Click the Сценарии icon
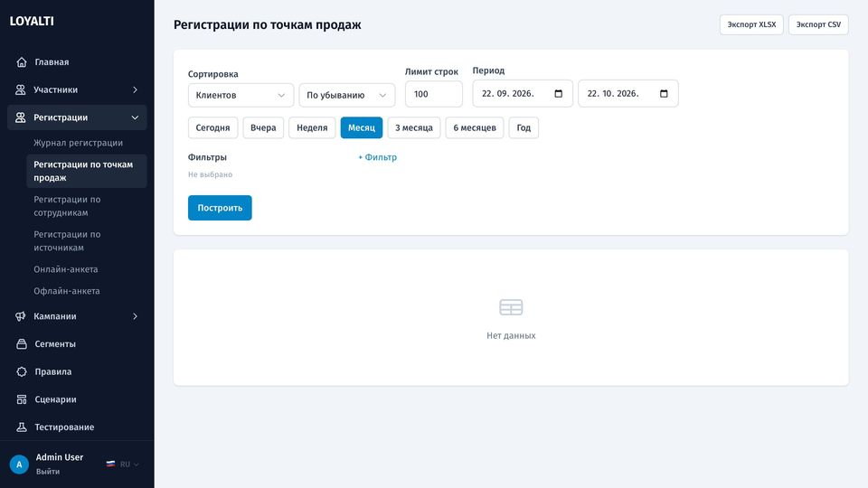 click(22, 399)
